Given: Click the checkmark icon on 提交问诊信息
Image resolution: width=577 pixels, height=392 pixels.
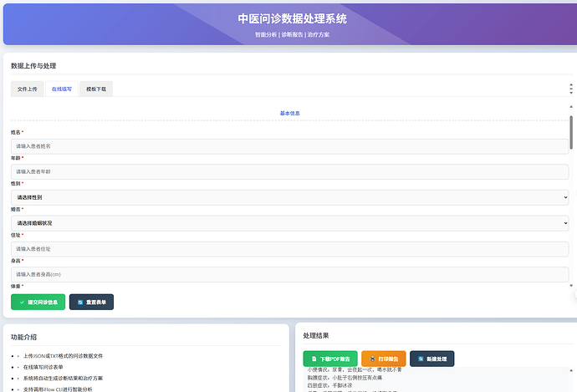Looking at the screenshot, I should tap(22, 302).
